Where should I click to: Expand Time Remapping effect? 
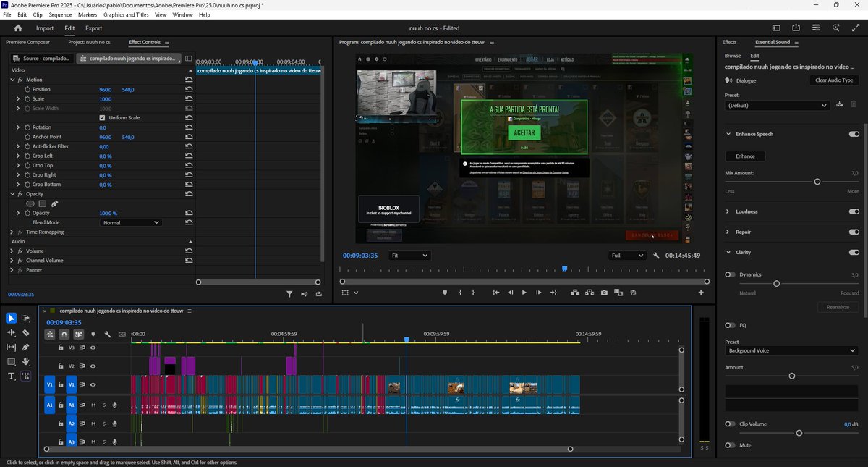click(12, 232)
